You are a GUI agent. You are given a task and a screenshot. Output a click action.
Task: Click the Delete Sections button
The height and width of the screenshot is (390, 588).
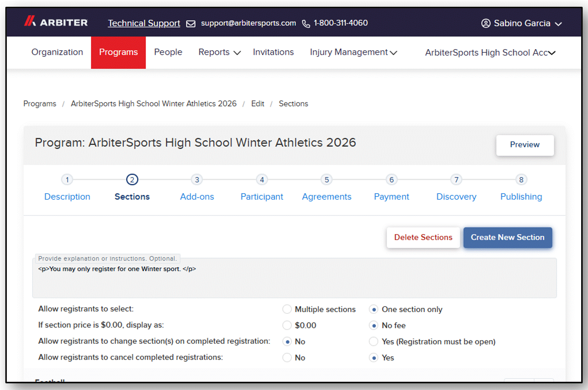[423, 237]
